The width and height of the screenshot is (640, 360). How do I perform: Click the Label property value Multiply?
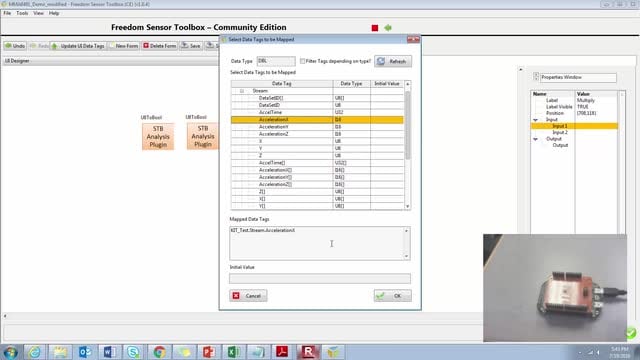click(x=586, y=100)
